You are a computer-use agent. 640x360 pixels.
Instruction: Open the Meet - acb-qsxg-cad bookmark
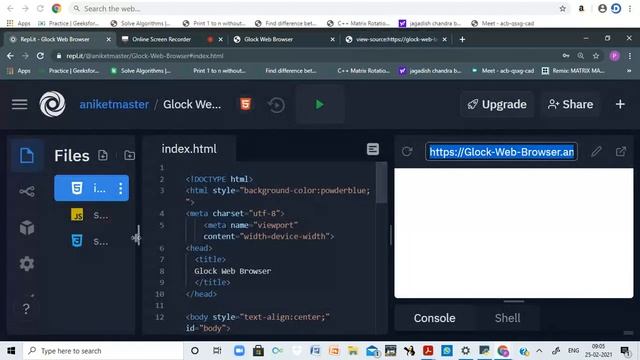click(x=503, y=71)
